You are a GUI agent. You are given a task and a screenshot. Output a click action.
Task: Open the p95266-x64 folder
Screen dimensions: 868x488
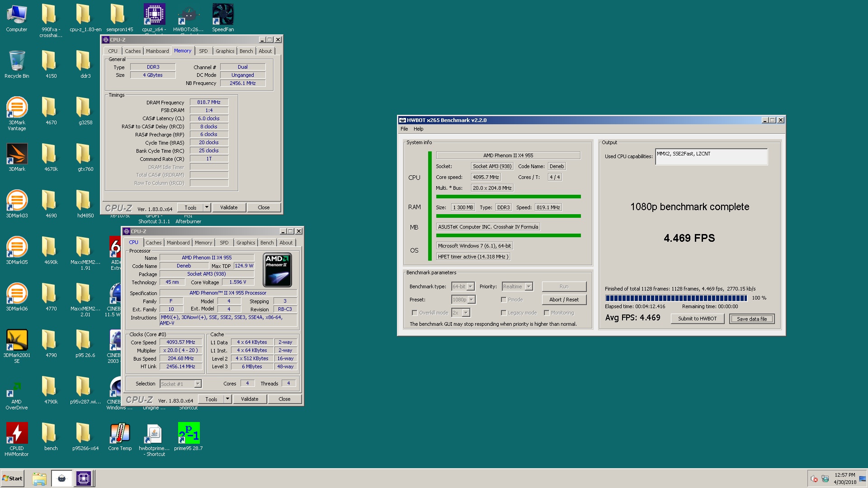[85, 436]
